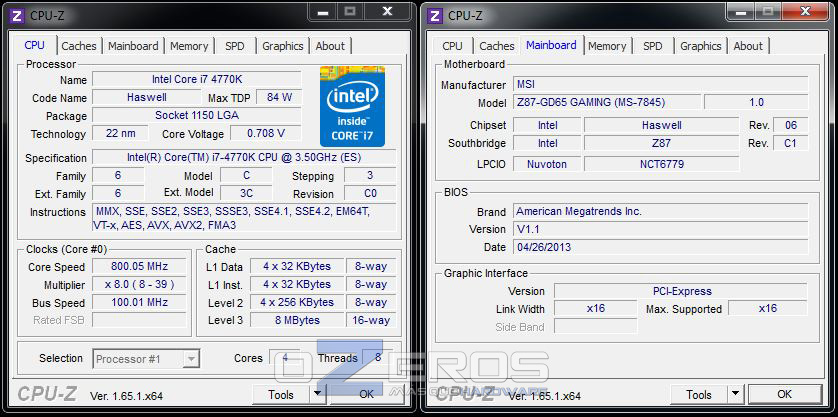Click the Max. Supported x16 value

[x=768, y=308]
